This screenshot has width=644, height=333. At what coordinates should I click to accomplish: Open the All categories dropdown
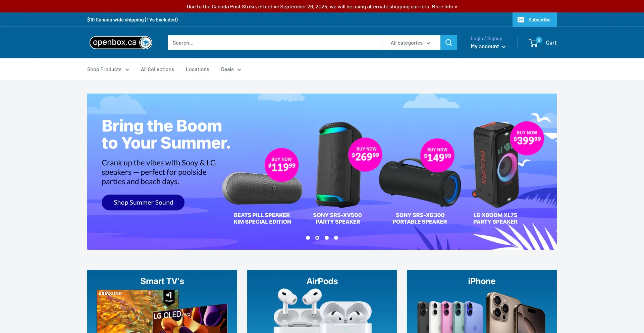[x=411, y=43]
